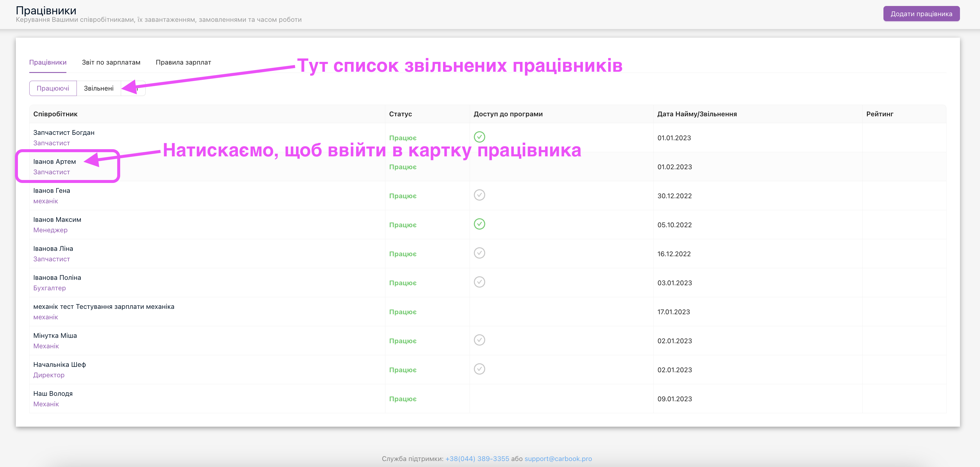The image size is (980, 467).
Task: Click the Дата Найму/Звільнення column header
Action: [x=697, y=114]
